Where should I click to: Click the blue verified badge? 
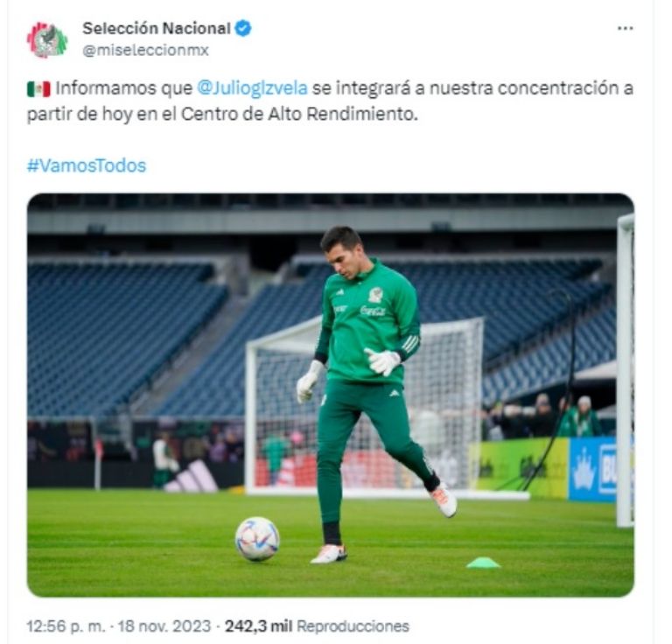[243, 28]
